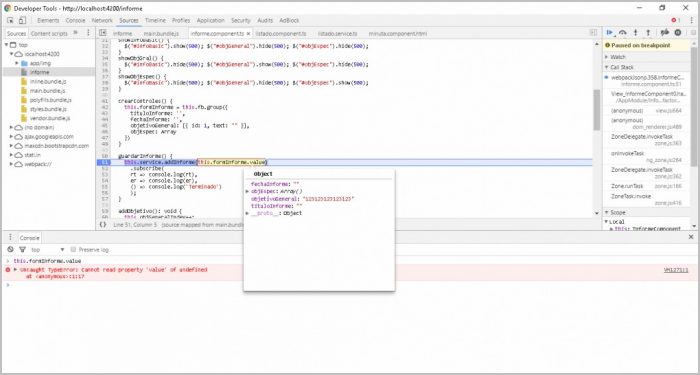Image resolution: width=700 pixels, height=375 pixels.
Task: Step out of current function
Action: [648, 33]
